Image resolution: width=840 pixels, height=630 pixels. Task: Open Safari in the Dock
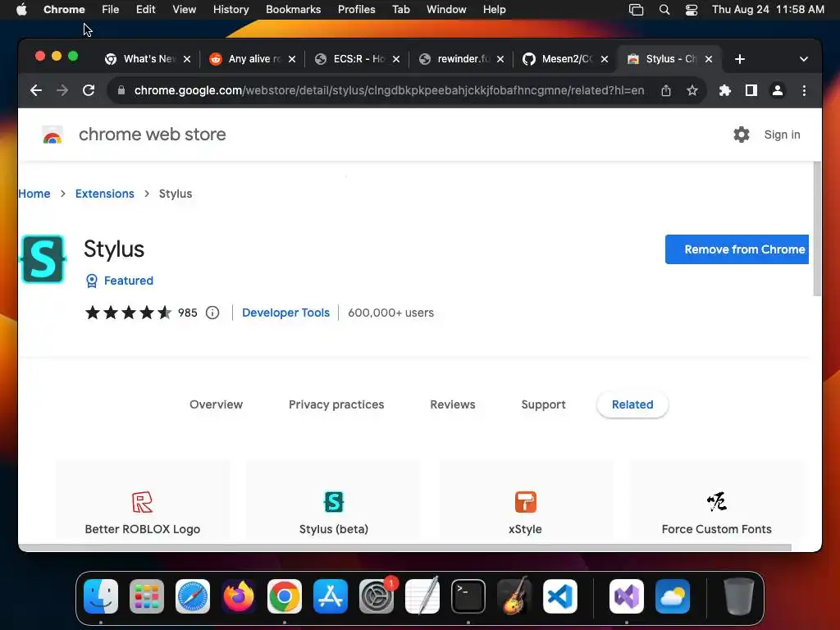pos(193,596)
